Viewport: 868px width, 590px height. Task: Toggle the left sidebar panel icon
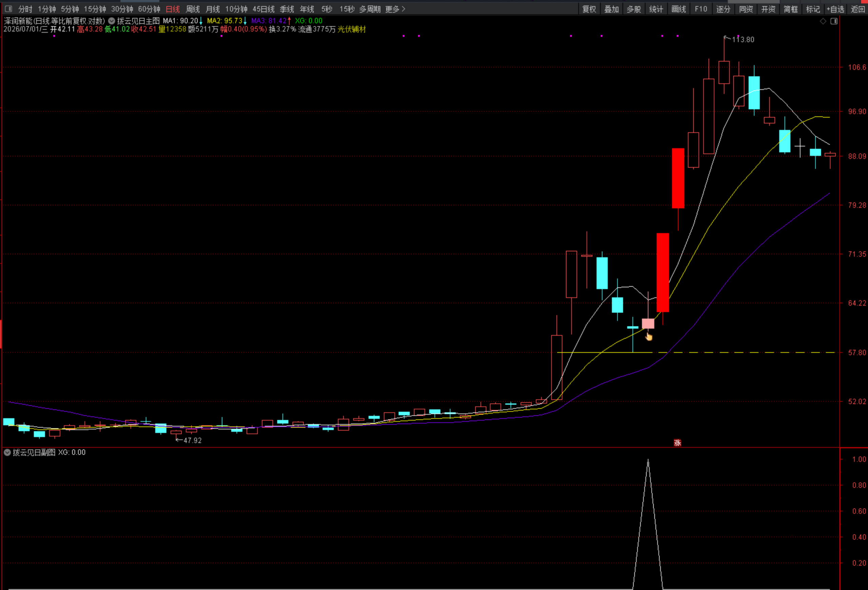(8, 8)
